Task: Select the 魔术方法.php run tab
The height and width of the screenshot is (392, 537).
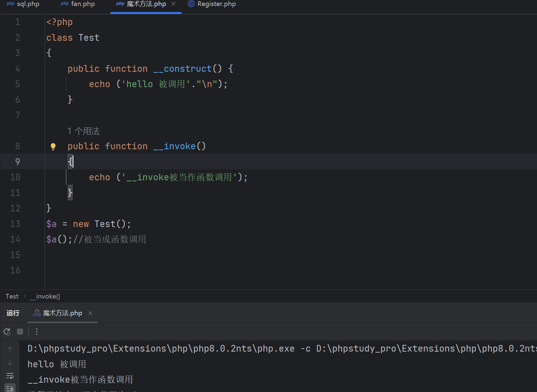Action: pos(62,313)
